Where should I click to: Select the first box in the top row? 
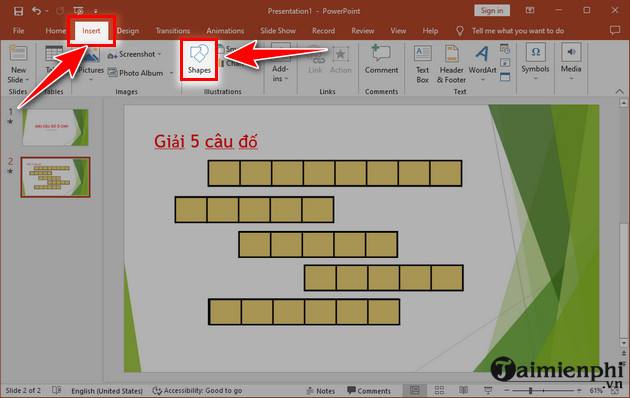(224, 173)
